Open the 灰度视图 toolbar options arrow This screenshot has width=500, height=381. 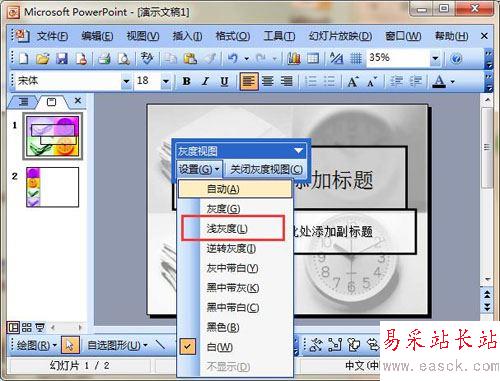click(x=299, y=151)
